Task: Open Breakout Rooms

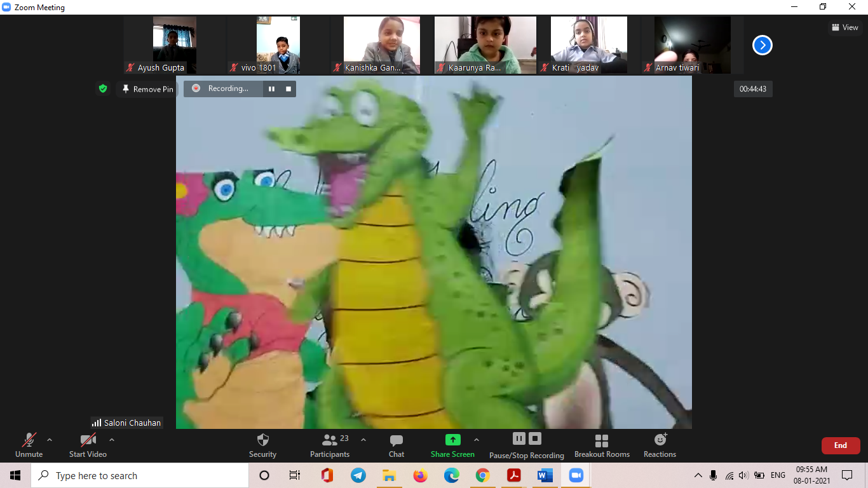Action: [602, 445]
